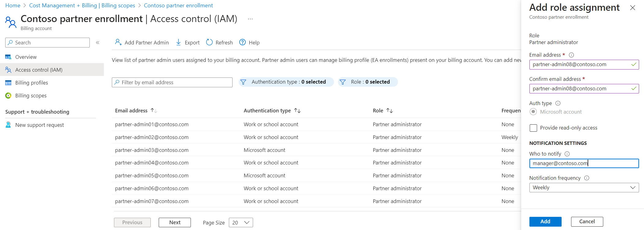The image size is (644, 230).
Task: Click the Cancel button
Action: (x=587, y=221)
